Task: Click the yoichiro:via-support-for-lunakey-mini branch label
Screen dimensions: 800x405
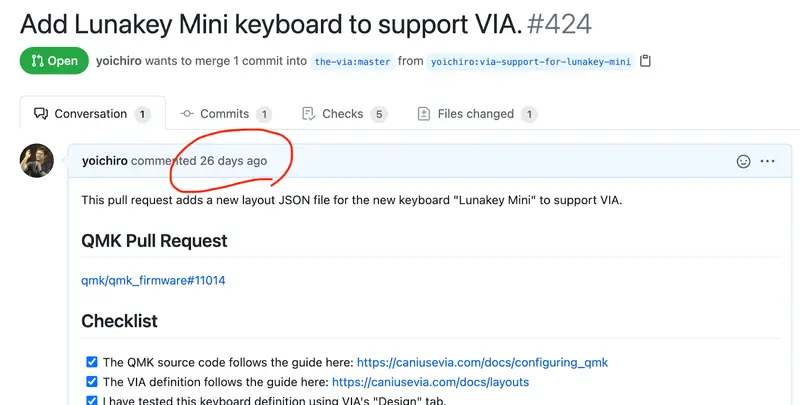Action: pos(531,61)
